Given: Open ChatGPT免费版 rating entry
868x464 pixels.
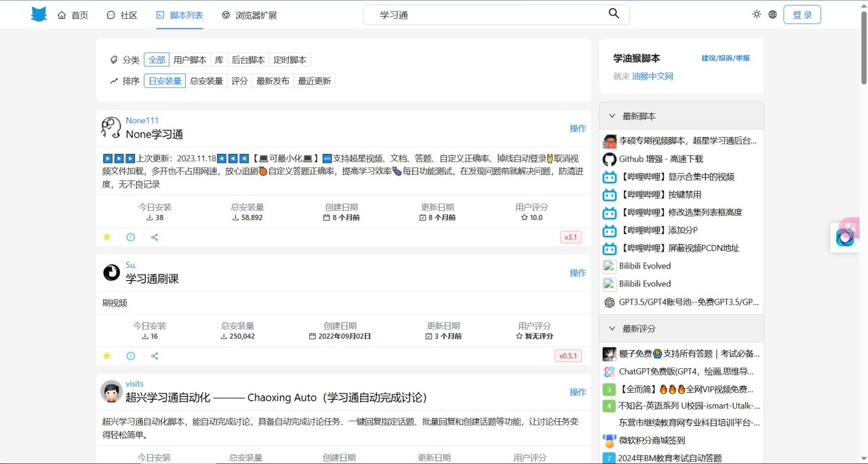Looking at the screenshot, I should (x=686, y=372).
